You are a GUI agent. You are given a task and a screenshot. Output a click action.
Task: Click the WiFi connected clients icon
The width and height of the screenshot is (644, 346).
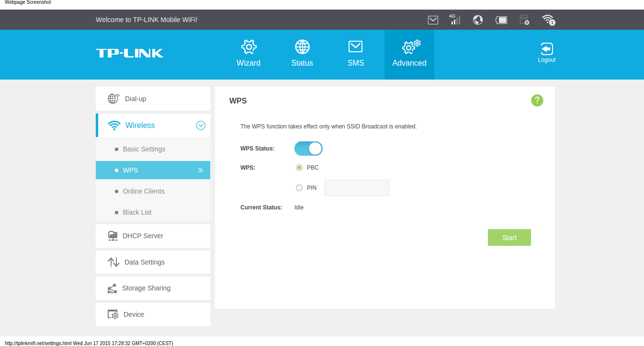(548, 20)
